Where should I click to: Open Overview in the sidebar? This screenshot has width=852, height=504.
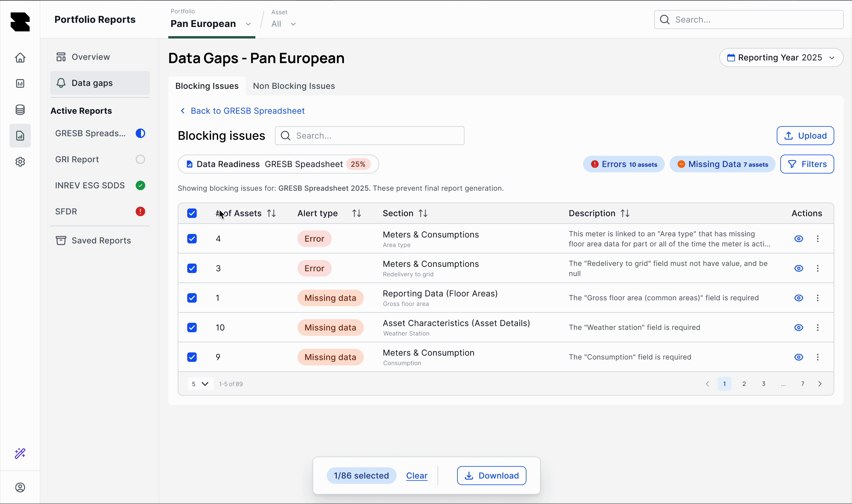point(100,57)
